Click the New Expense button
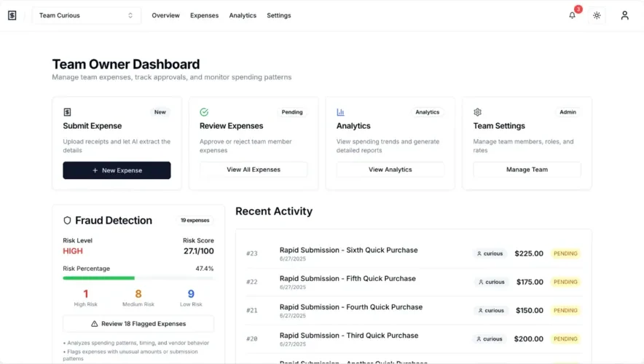Screen dimensions: 644x364 pos(117,170)
